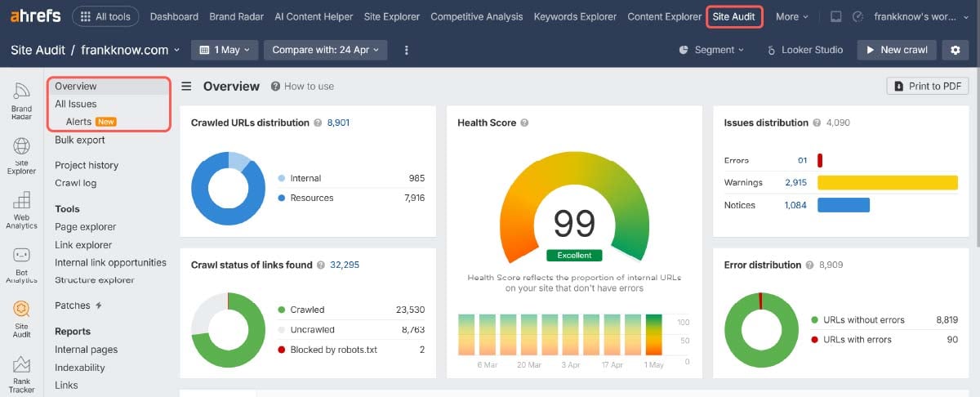Open Indexability report
The width and height of the screenshot is (980, 397).
[80, 368]
